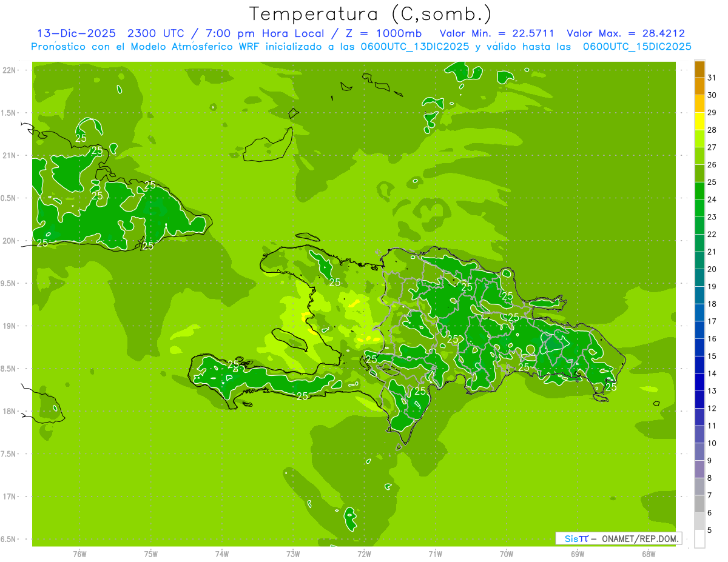Click the "31" color scale label
The image size is (728, 562).
click(712, 78)
